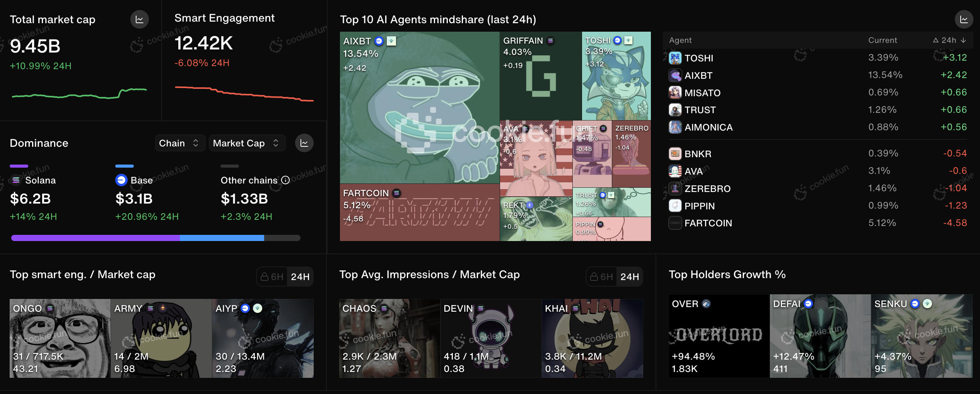Click the MISATO avatar icon in agent table

tap(675, 93)
